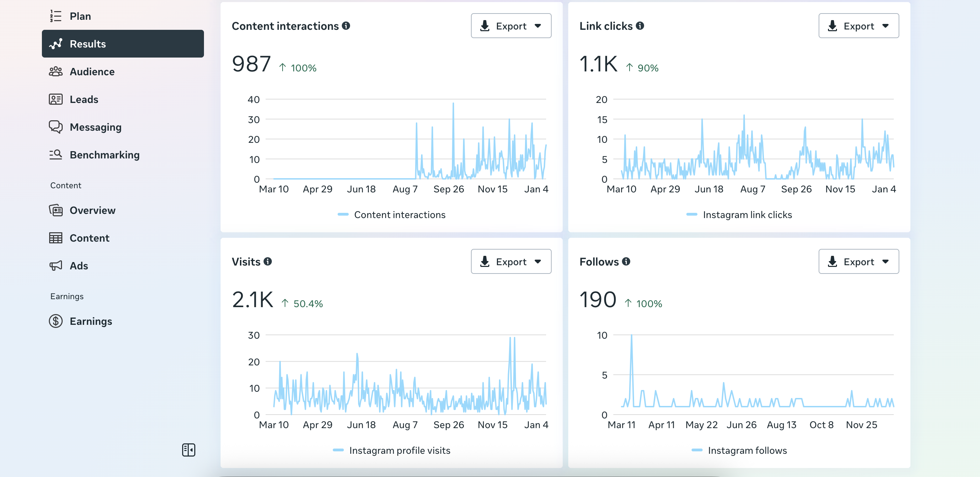Click the info icon beside Content interactions
The image size is (980, 477).
tap(346, 26)
